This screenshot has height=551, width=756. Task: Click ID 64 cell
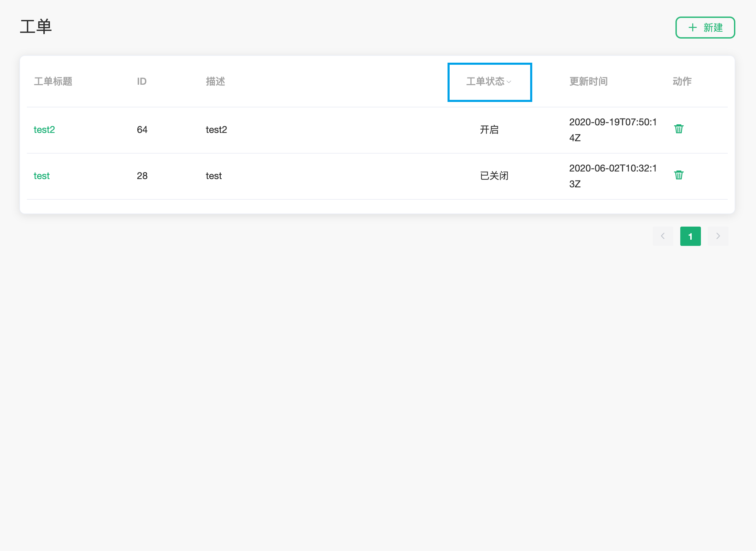(x=142, y=130)
